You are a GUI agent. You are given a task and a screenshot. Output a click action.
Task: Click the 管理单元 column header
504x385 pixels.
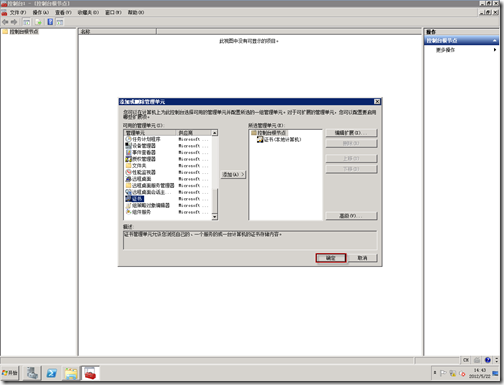tap(150, 133)
